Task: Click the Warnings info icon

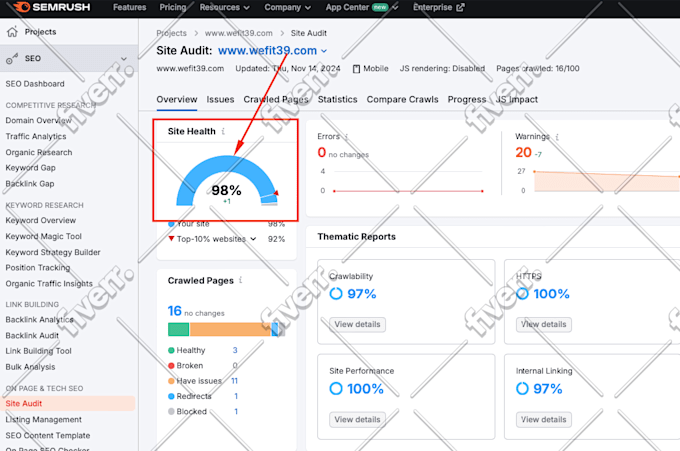Action: point(557,137)
